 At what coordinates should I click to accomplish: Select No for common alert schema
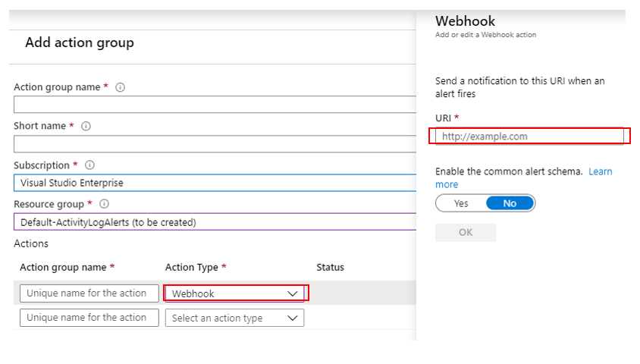510,203
